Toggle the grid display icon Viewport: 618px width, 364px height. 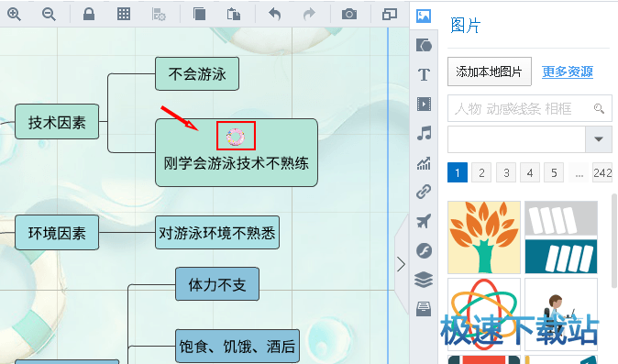[124, 14]
